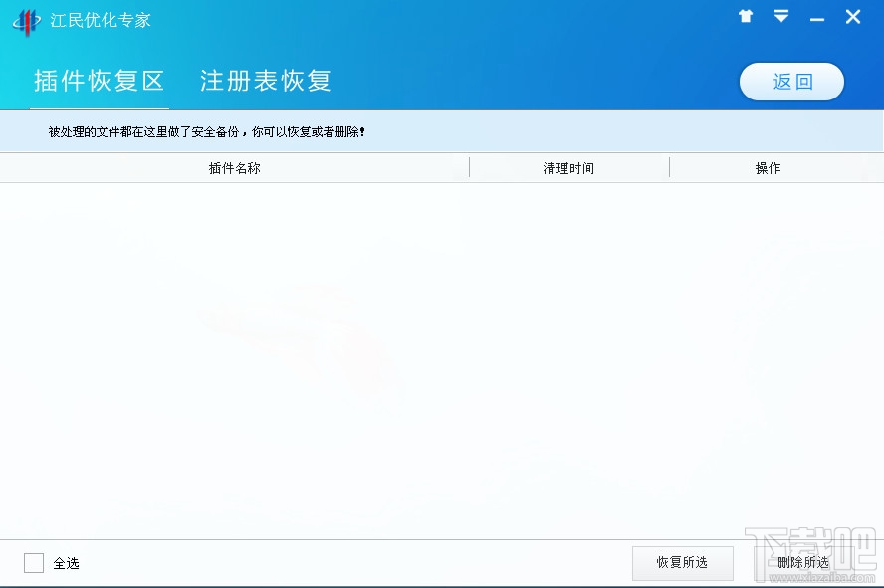The width and height of the screenshot is (884, 588).
Task: Switch to the 注册表恢复 tab
Action: pos(265,82)
